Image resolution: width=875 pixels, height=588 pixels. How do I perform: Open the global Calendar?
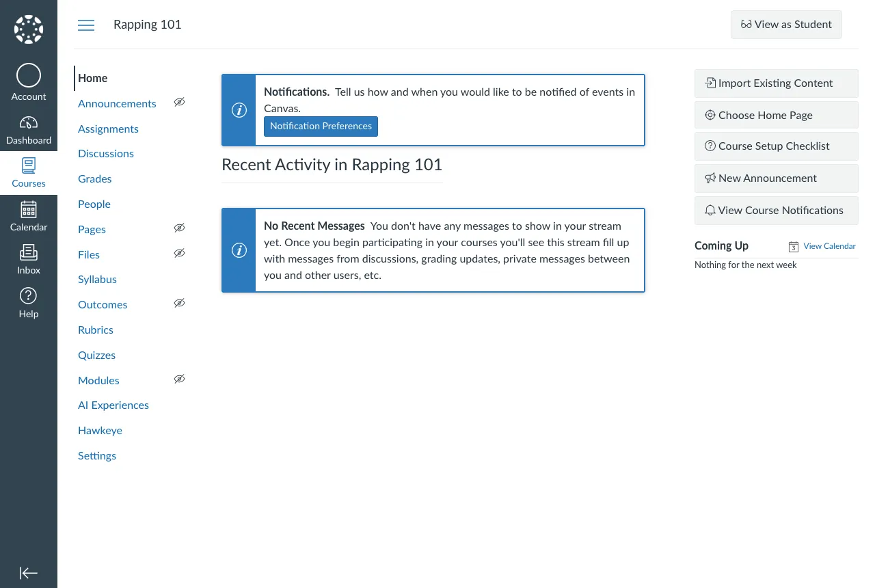[x=29, y=217]
